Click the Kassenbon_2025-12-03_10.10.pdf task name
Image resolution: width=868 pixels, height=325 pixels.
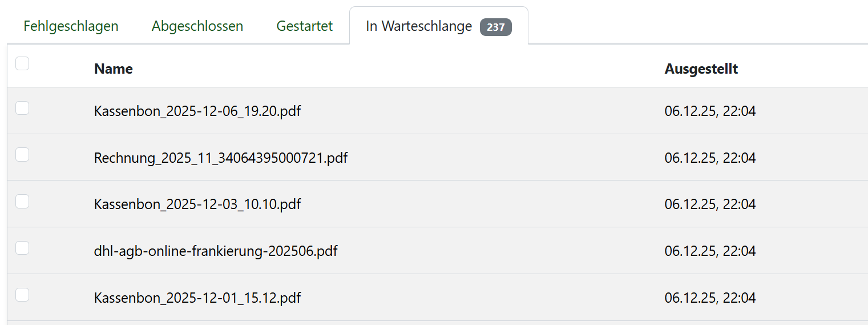pyautogui.click(x=197, y=204)
